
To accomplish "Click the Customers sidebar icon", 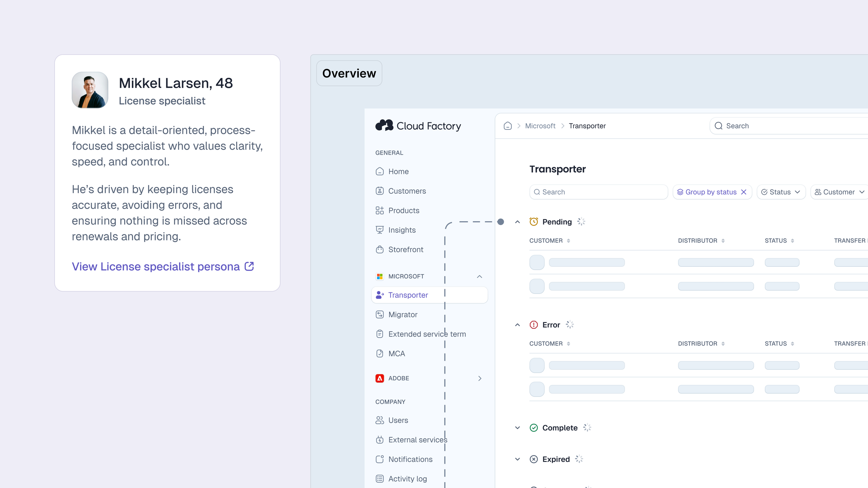I will pos(379,191).
